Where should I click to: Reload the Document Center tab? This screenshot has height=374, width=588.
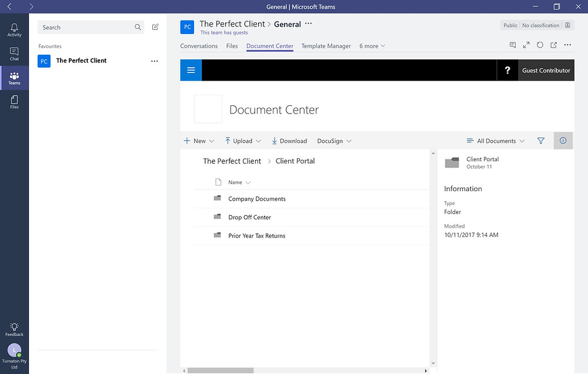tap(540, 45)
